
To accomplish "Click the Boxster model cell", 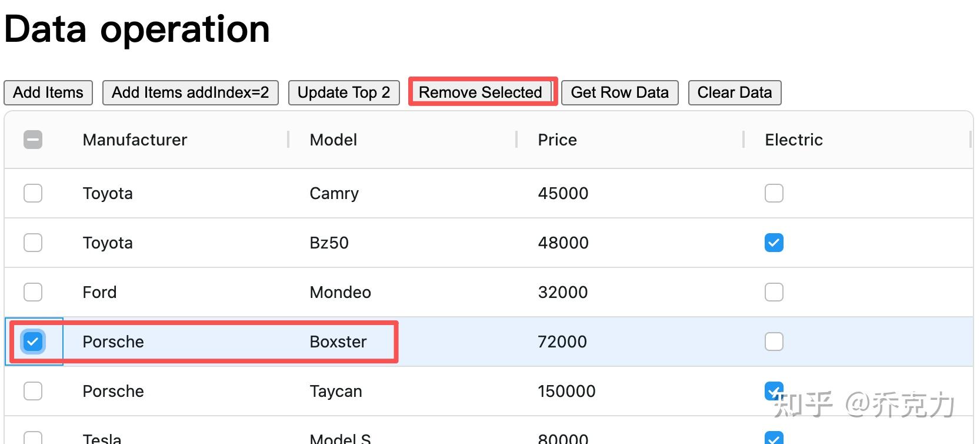I will tap(338, 342).
